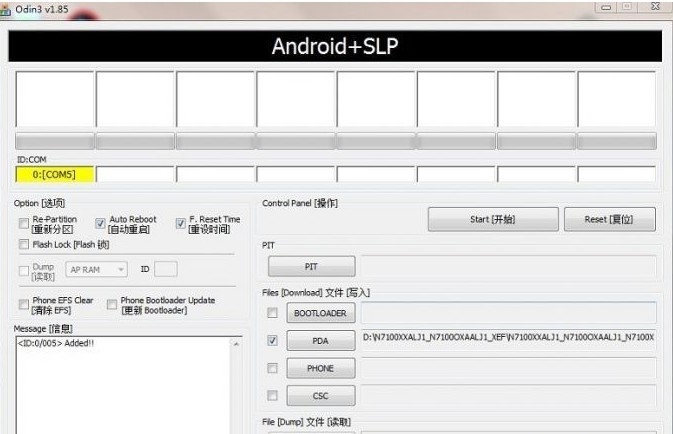Click the Message log scrollbar up arrow
Image resolution: width=673 pixels, height=434 pixels.
(x=236, y=344)
